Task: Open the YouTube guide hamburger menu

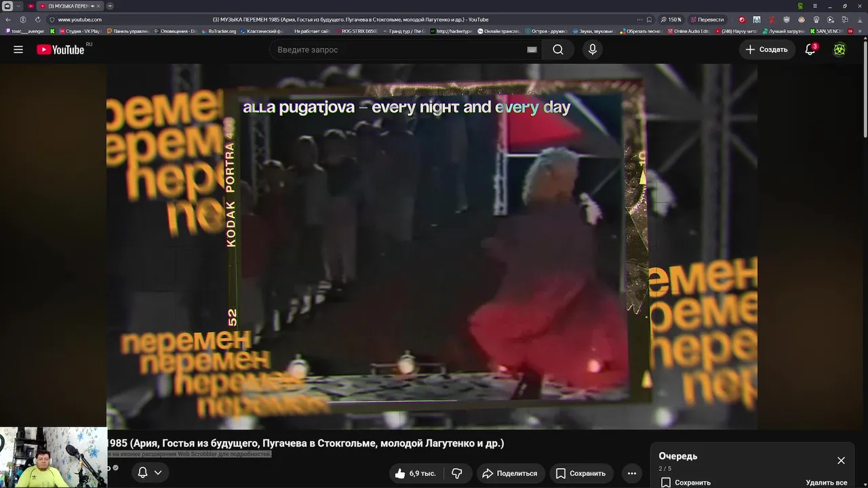Action: [18, 49]
